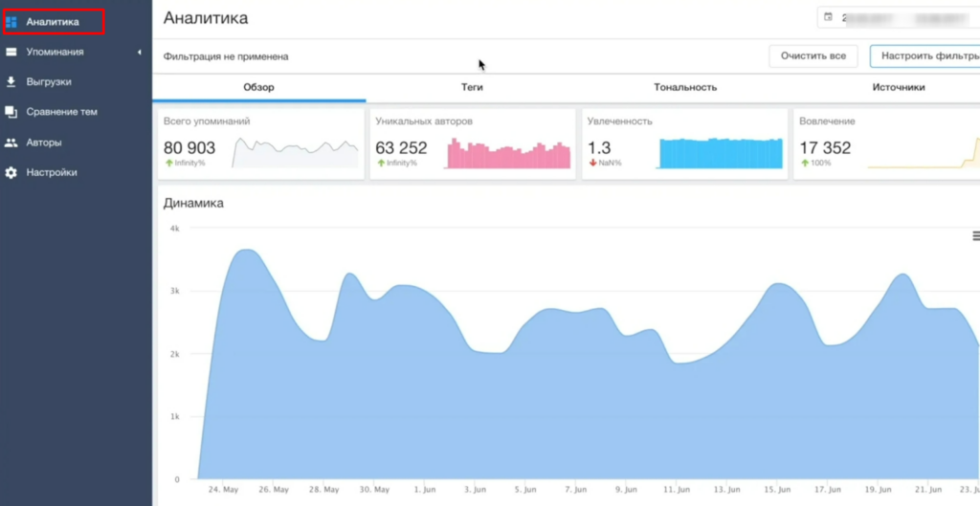Click the Сравнение тем compare icon
Viewport: 980px width, 506px height.
coord(11,112)
